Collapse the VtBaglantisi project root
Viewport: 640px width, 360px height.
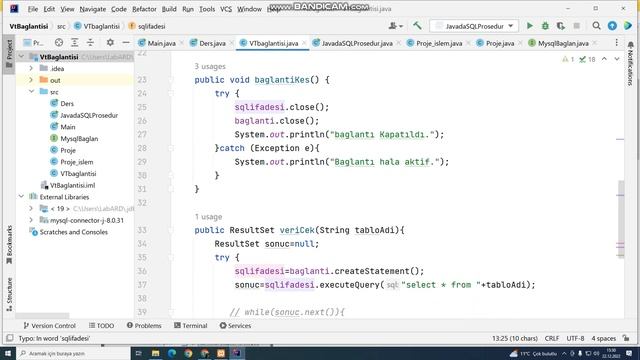coord(21,57)
